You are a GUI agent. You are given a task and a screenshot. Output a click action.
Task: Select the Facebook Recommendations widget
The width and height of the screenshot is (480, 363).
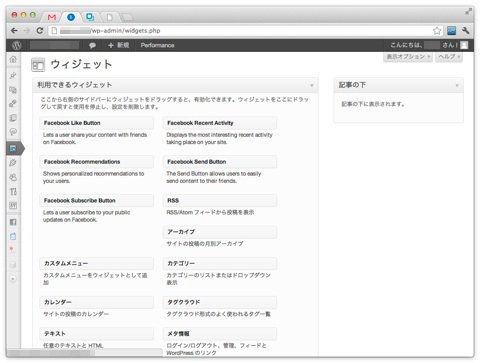(96, 162)
